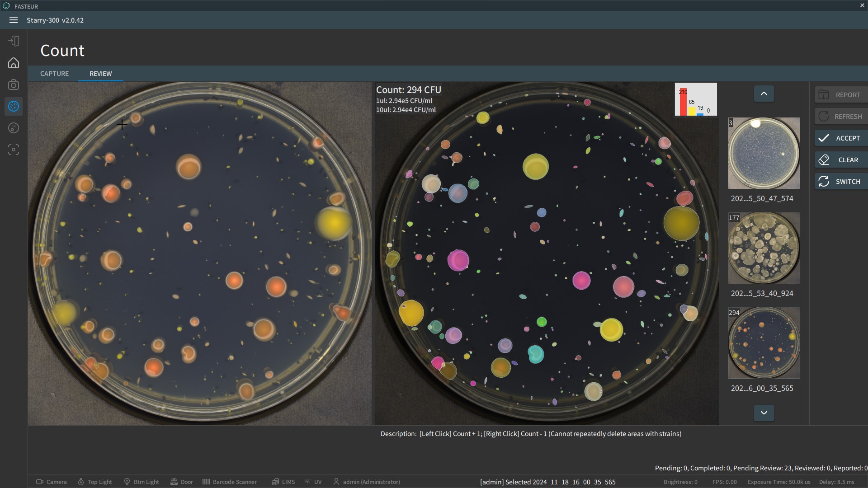Open the inhibition zone sidebar icon

click(x=14, y=128)
